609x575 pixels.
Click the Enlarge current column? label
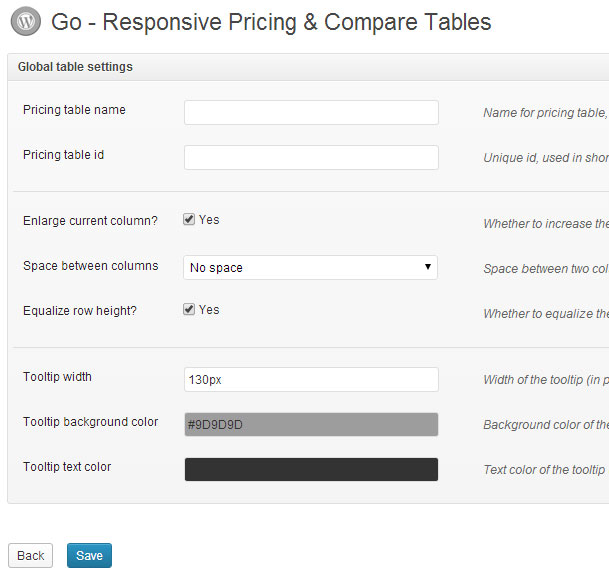(x=90, y=221)
